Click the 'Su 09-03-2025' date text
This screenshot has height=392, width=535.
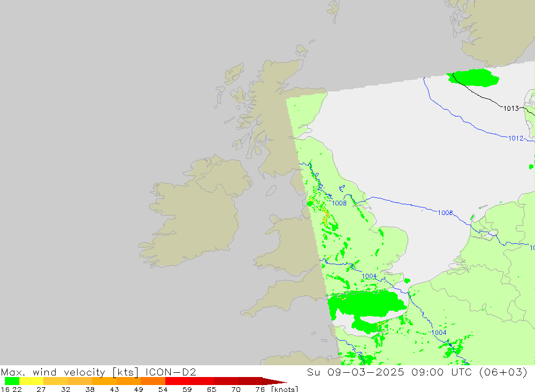click(x=355, y=372)
